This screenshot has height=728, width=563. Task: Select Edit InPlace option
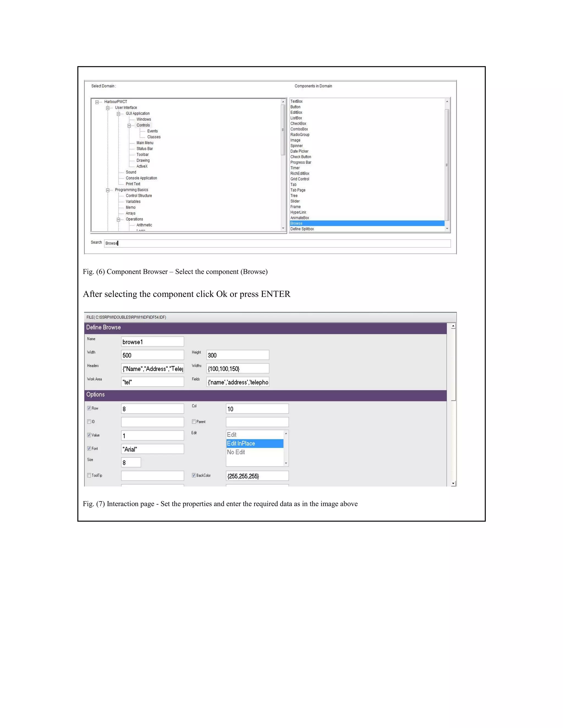pyautogui.click(x=255, y=443)
